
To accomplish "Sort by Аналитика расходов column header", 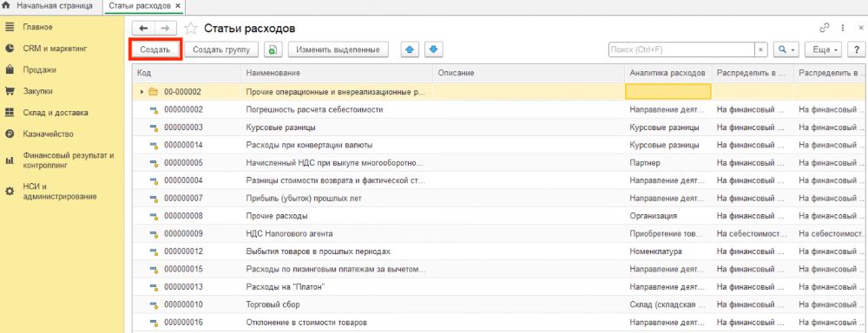I will coord(668,73).
